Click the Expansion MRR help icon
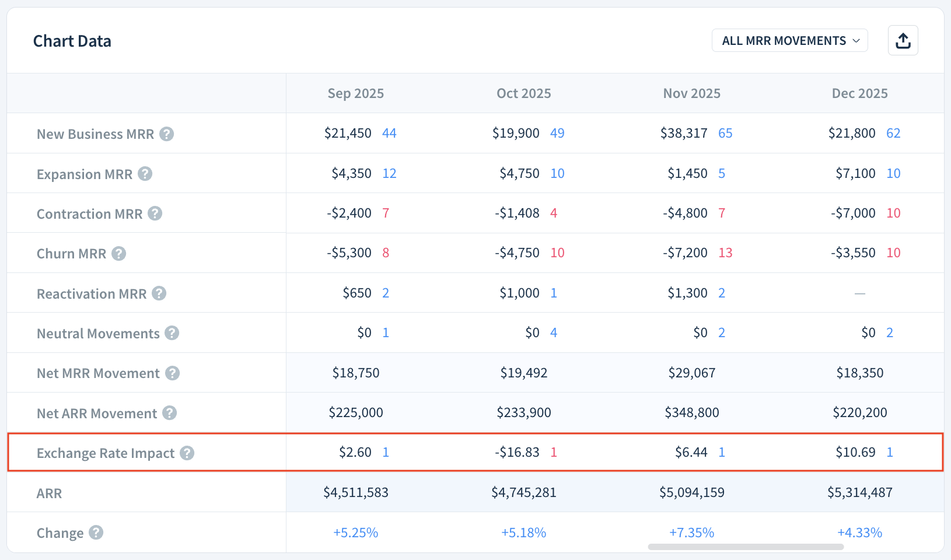951x560 pixels. (145, 173)
